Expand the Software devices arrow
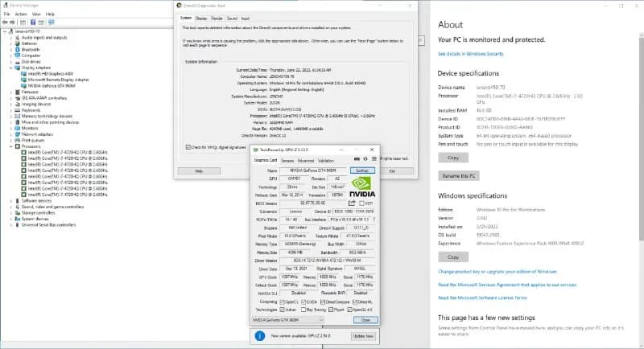Image resolution: width=644 pixels, height=349 pixels. tap(11, 201)
